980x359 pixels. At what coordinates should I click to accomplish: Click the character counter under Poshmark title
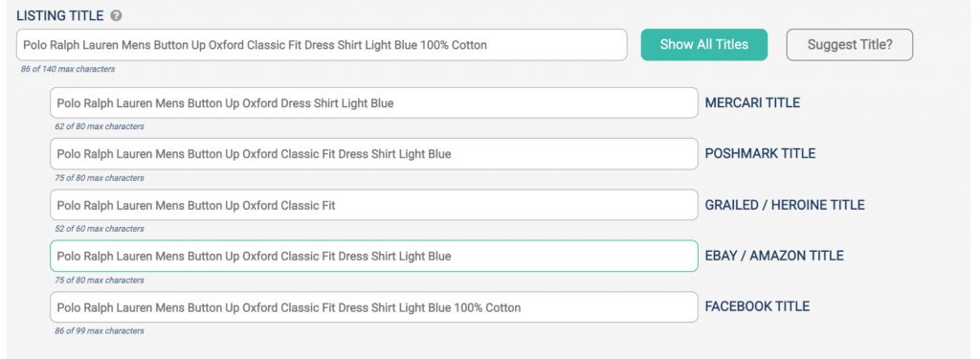coord(100,178)
